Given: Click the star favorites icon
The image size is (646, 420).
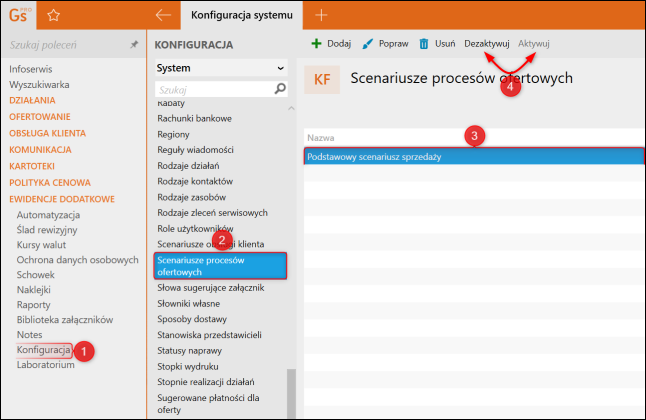Looking at the screenshot, I should 54,16.
